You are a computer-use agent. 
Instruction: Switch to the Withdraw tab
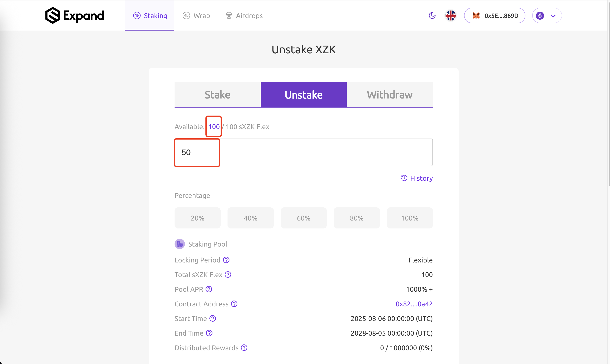(x=390, y=95)
